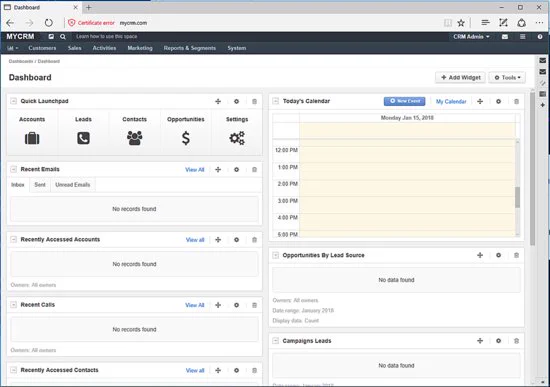The height and width of the screenshot is (387, 550).
Task: Select the Inbox tab
Action: 18,185
